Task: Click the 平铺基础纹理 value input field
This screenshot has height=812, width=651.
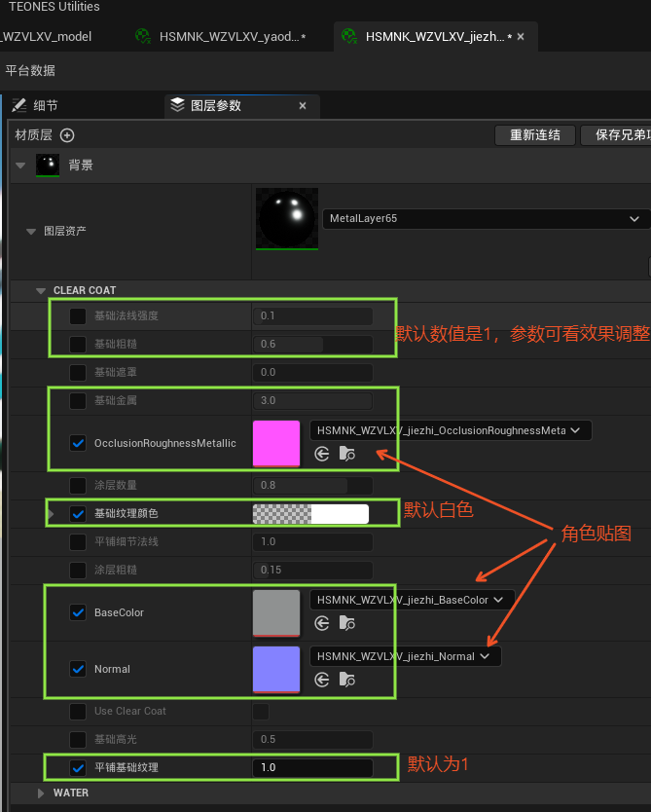Action: 311,767
